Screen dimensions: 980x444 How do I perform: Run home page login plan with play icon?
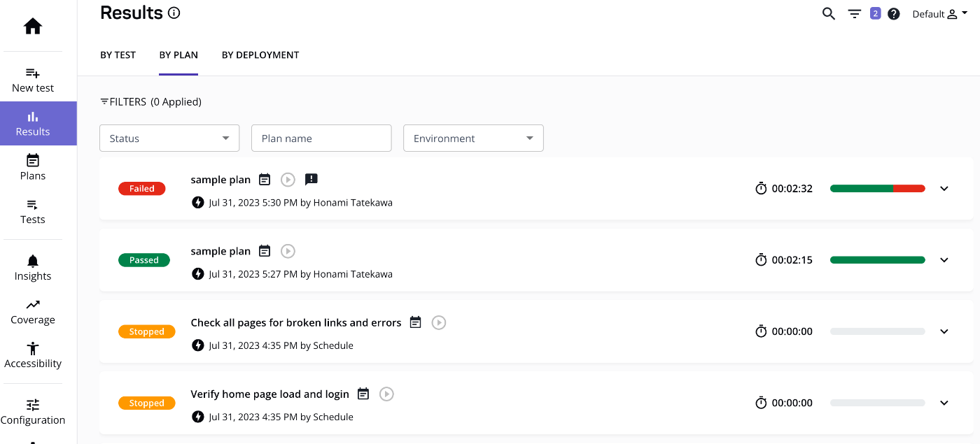click(x=386, y=394)
